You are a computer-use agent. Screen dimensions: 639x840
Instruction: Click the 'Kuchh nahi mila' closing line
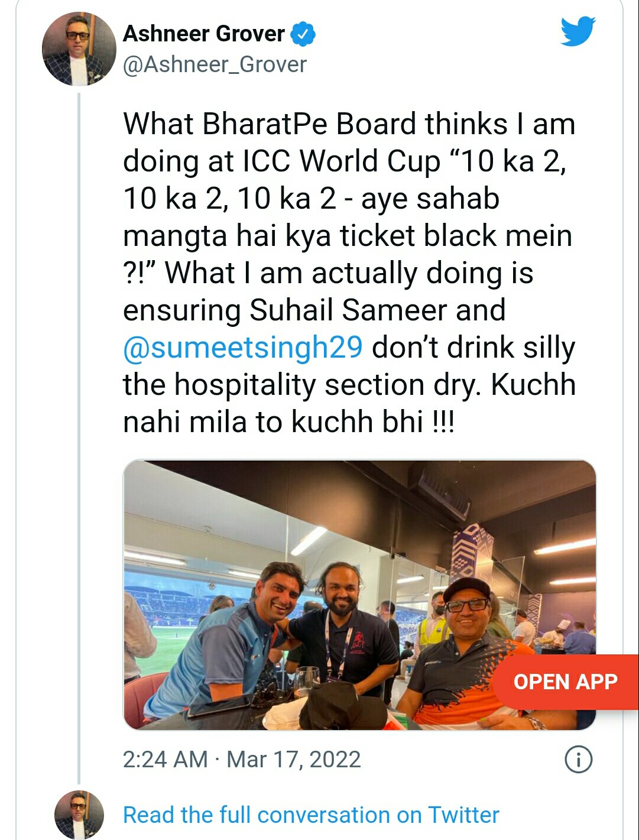pos(349,404)
